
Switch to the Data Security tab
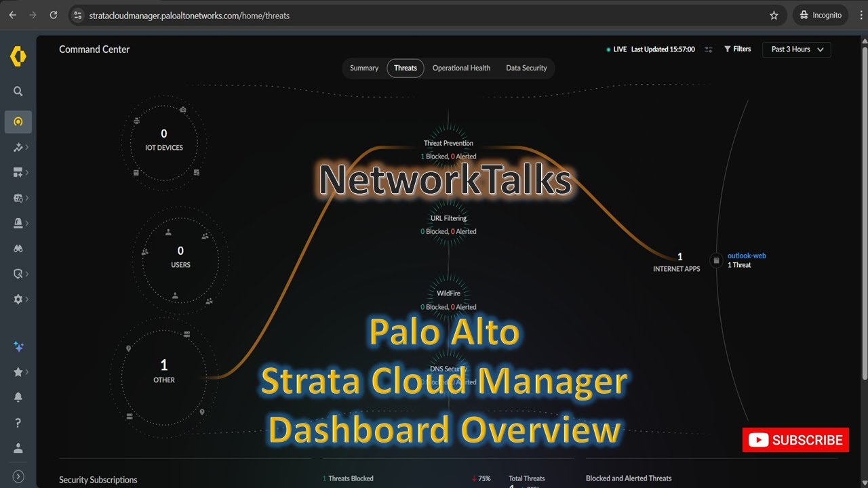[526, 68]
